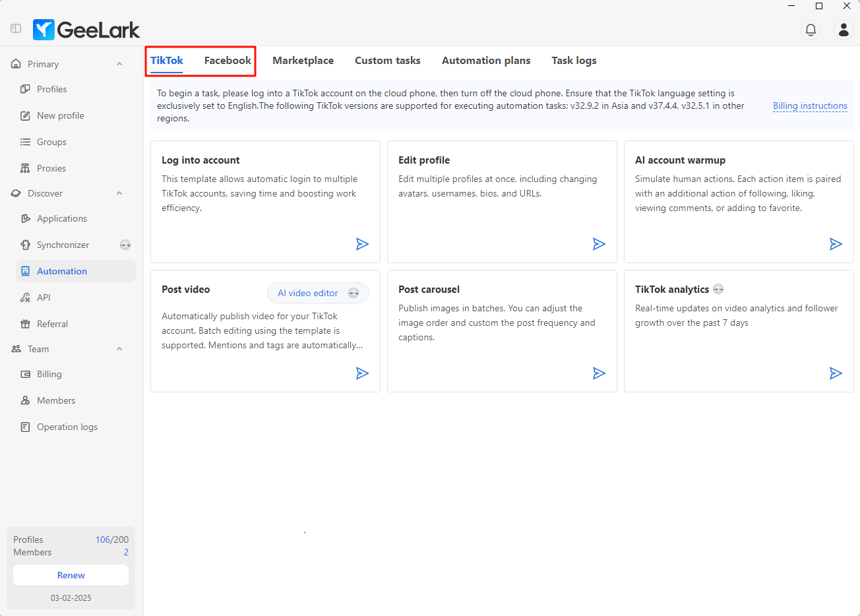Click the API icon in the sidebar

click(x=25, y=297)
